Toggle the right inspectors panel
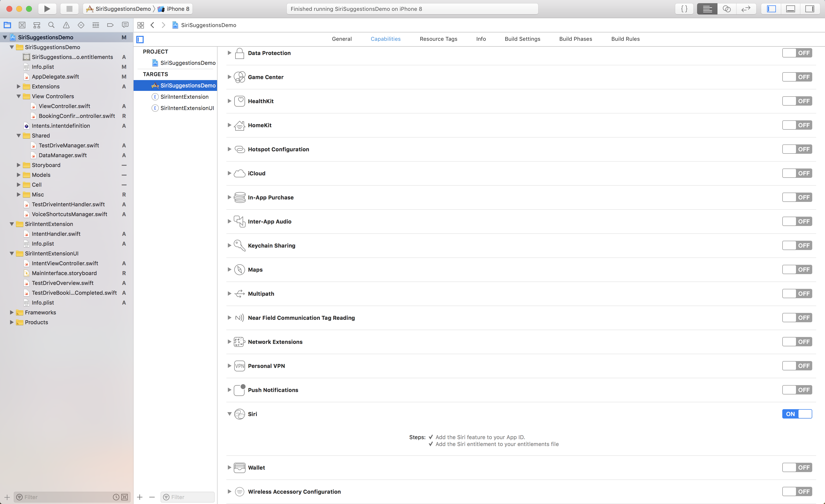Screen dimensions: 825x504 tap(810, 9)
